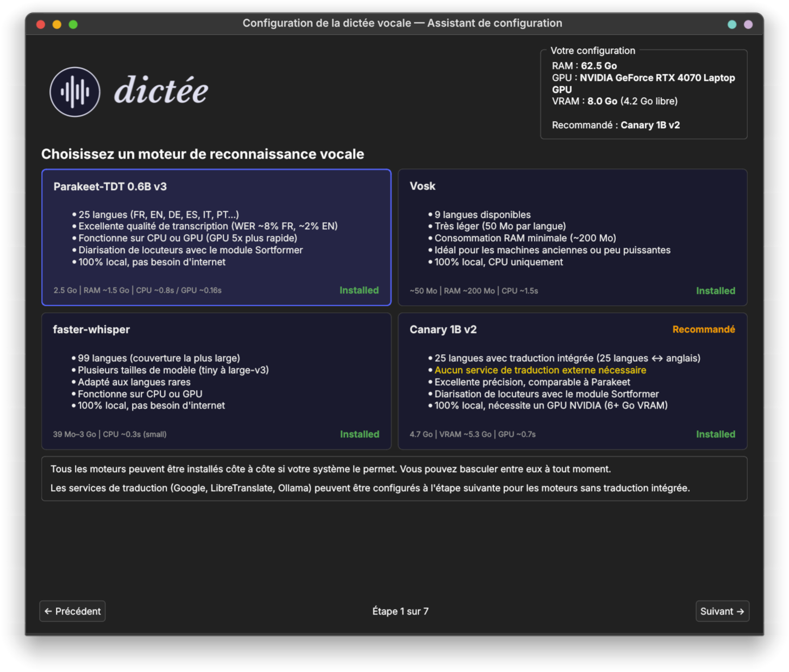Click the 'dictée' wordmark text

point(161,90)
